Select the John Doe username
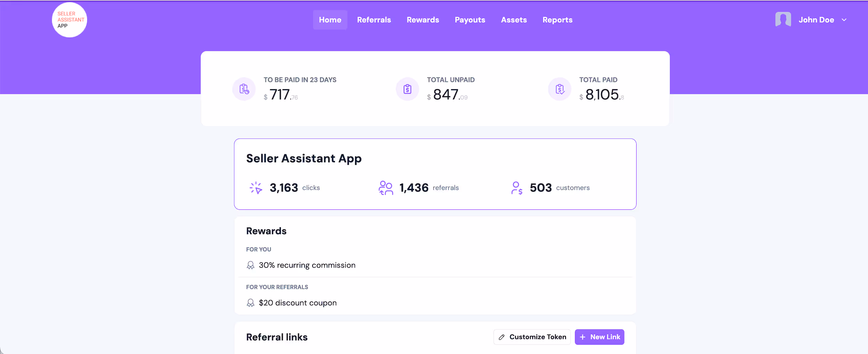Viewport: 868px width, 354px height. click(x=816, y=20)
